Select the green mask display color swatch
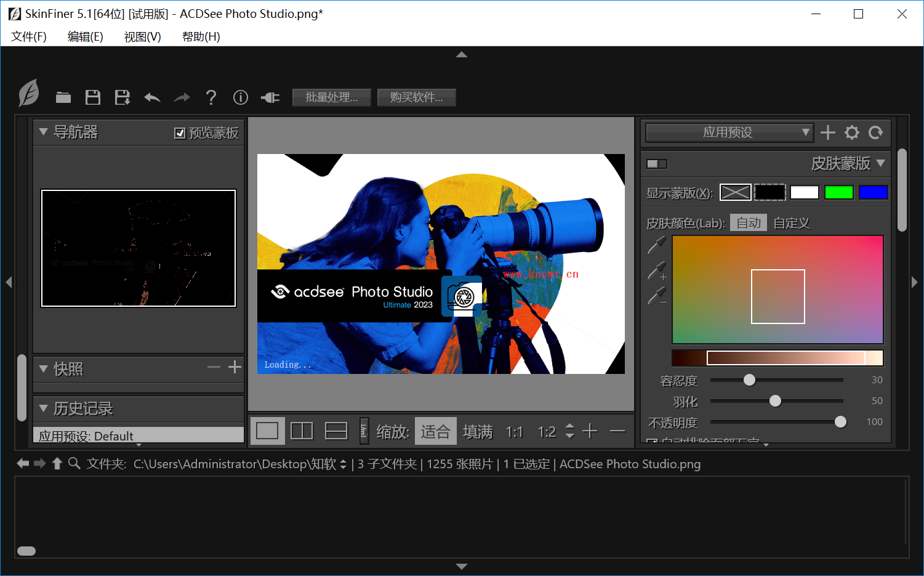Image resolution: width=924 pixels, height=576 pixels. pos(839,192)
